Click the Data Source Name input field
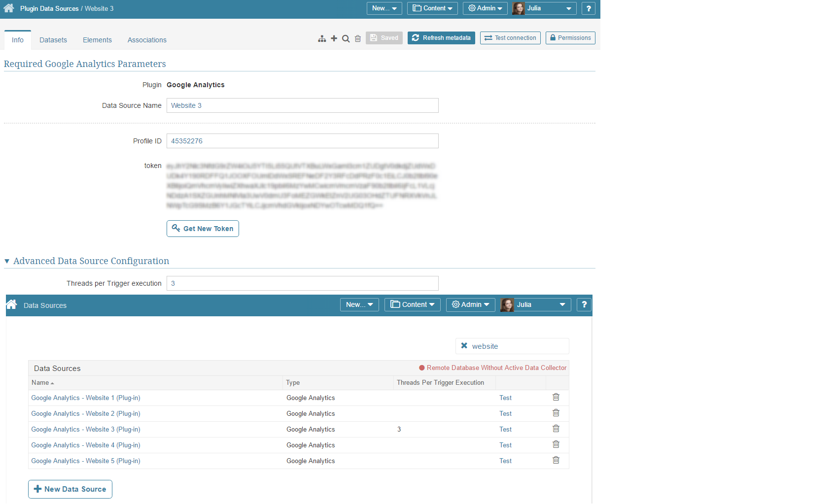This screenshot has width=837, height=504. pos(303,105)
